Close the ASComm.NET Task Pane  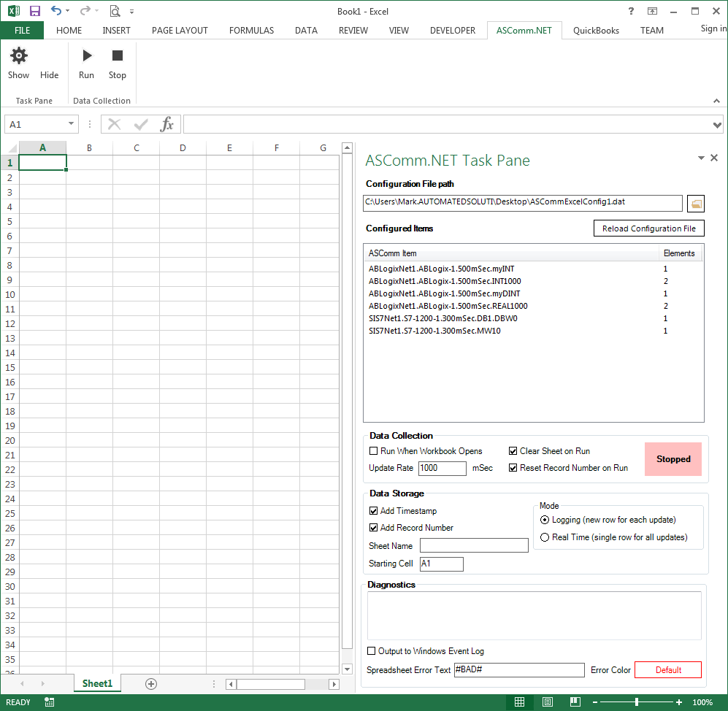click(x=714, y=158)
